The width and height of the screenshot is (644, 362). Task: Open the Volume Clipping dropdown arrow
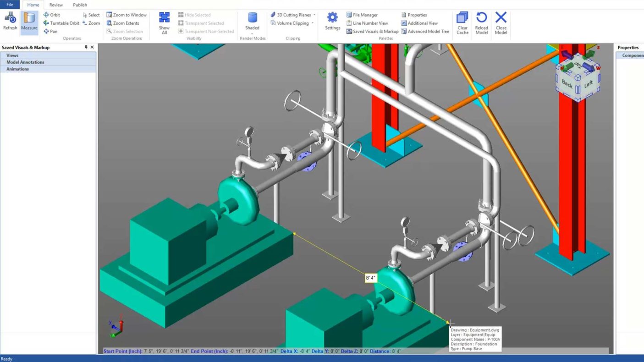tap(313, 23)
